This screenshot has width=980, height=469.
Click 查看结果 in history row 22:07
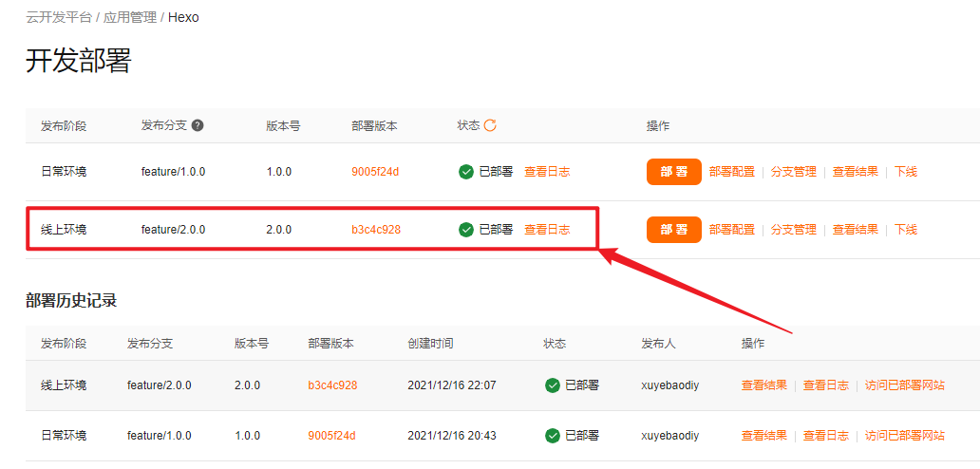point(763,385)
